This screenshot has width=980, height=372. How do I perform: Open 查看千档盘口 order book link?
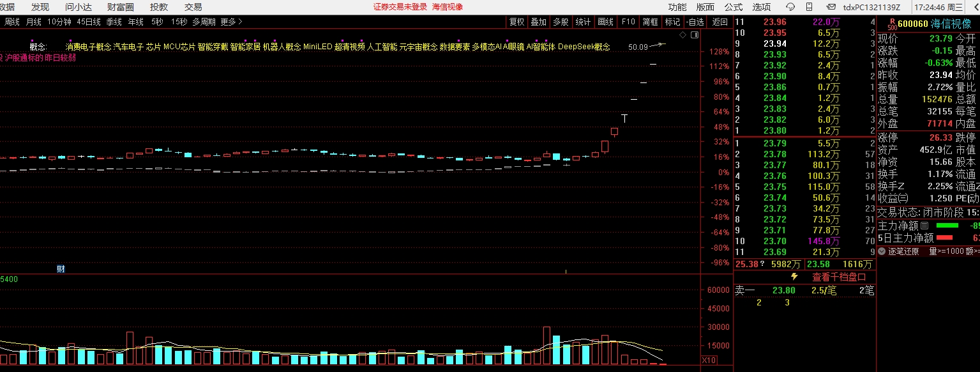coord(839,277)
